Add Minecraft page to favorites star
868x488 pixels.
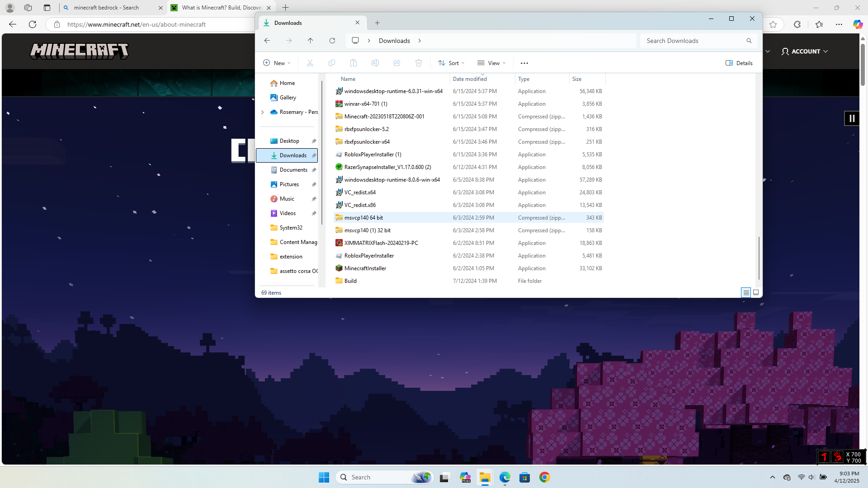773,24
